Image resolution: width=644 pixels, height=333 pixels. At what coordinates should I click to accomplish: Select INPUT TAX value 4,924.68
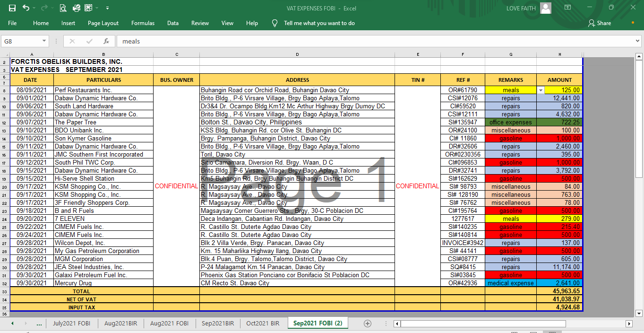point(559,307)
